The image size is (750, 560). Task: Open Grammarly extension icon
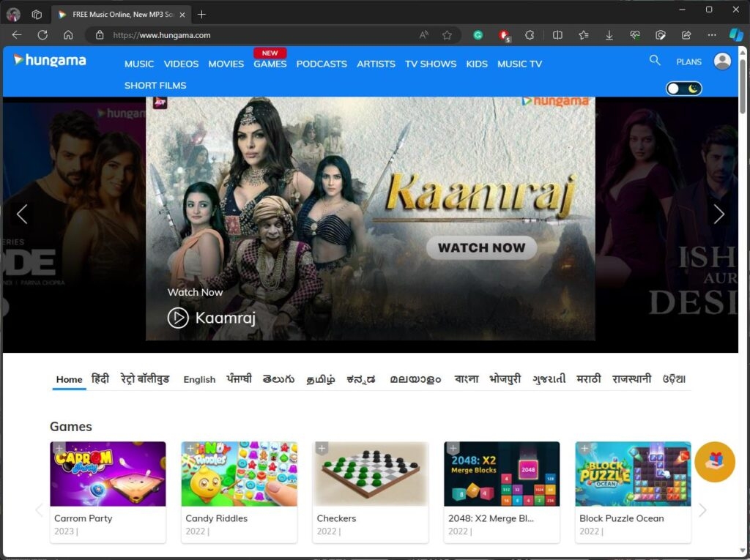click(x=478, y=35)
